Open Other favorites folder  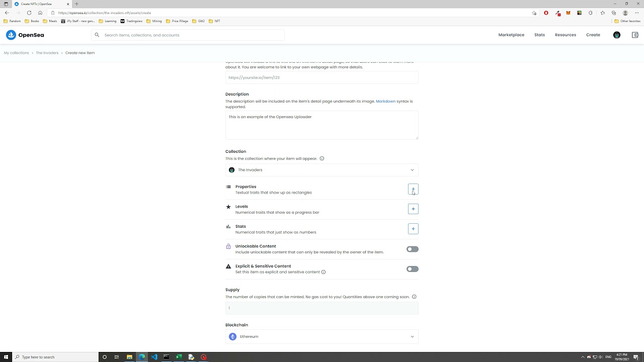[x=627, y=21]
